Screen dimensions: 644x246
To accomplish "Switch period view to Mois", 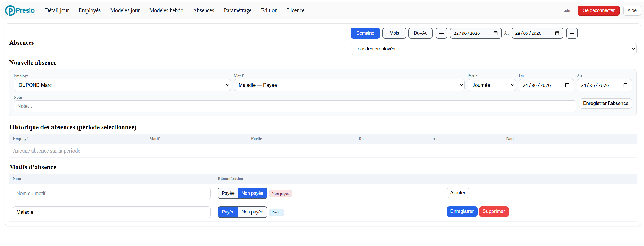I will coord(394,33).
